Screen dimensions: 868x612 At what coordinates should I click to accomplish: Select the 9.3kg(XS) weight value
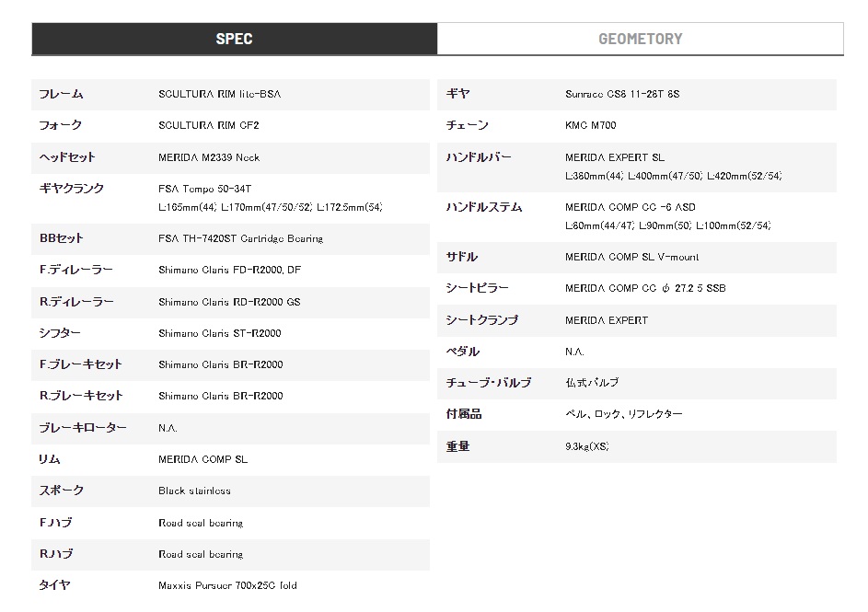587,446
